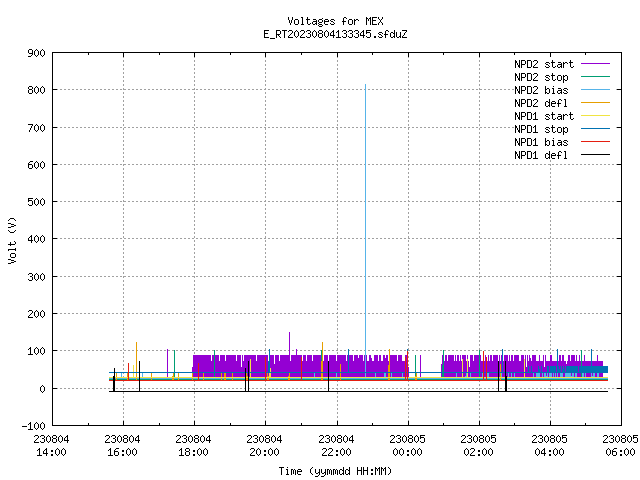Click the purple NPD2 start legend line

coord(596,64)
